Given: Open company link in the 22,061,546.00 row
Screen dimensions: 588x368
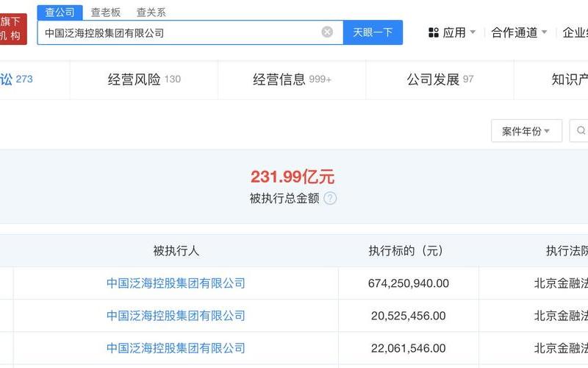Looking at the screenshot, I should tap(176, 348).
